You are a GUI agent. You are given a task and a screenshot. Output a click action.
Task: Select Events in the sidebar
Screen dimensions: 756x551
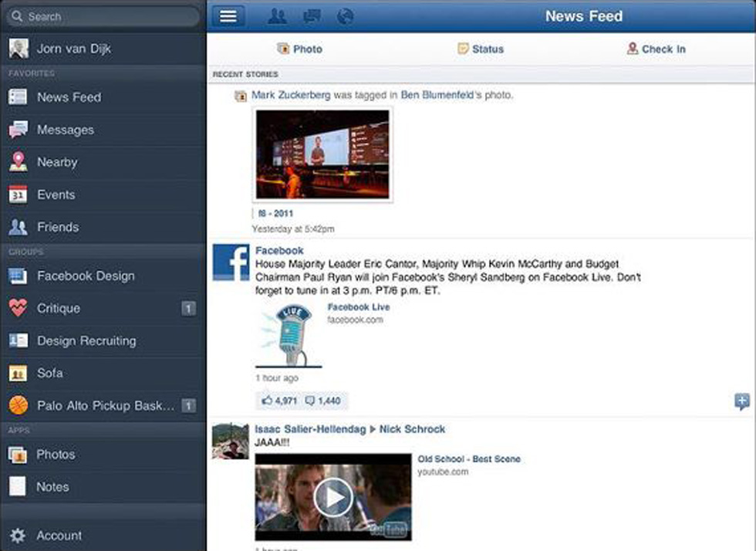(x=56, y=194)
